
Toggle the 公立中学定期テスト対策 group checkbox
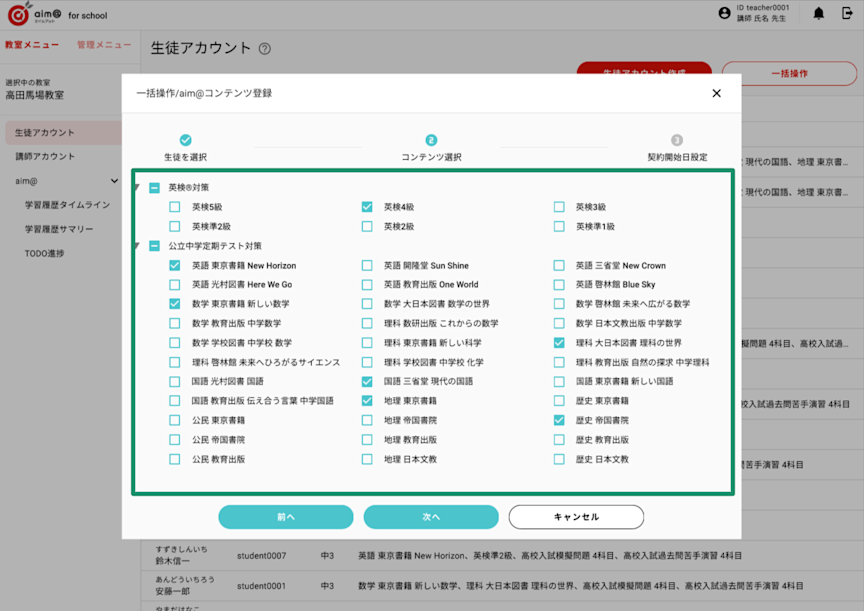click(x=154, y=246)
